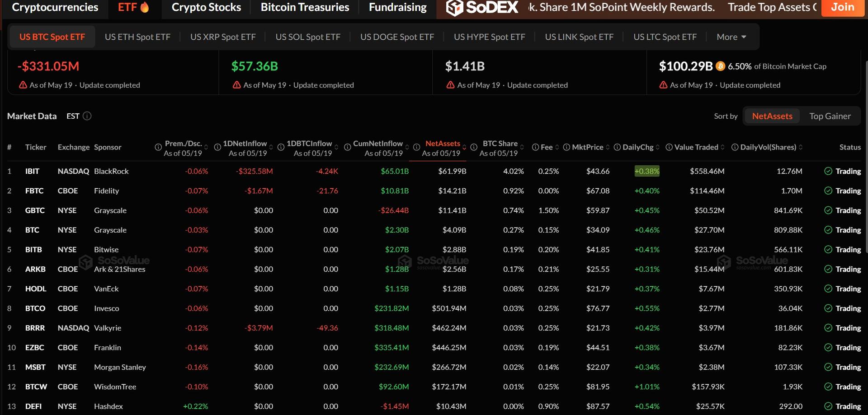Click the Prem./Dsc. column info icon

pyautogui.click(x=158, y=147)
